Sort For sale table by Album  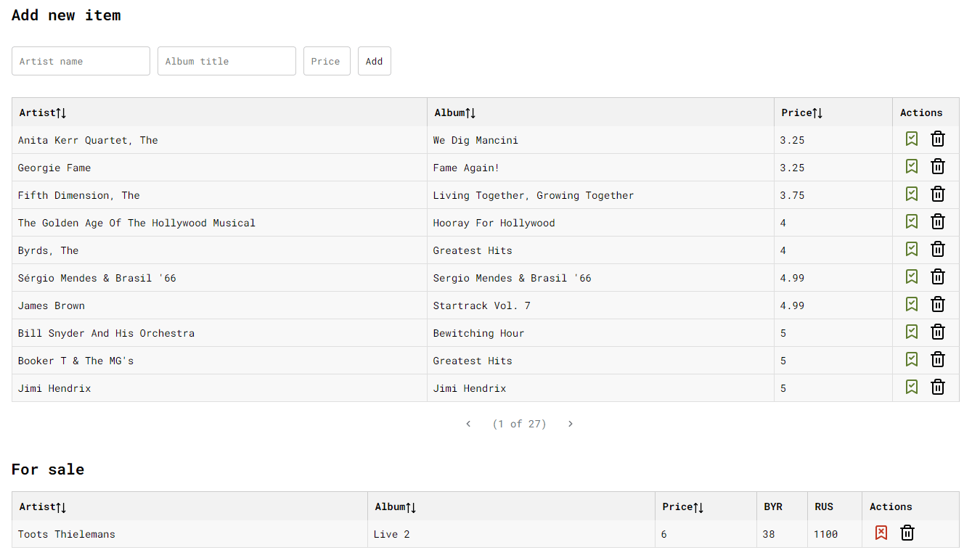click(x=411, y=507)
